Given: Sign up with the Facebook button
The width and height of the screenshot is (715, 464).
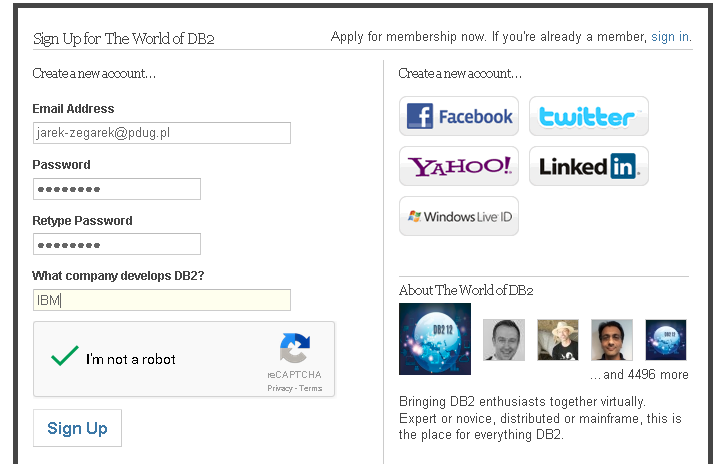Looking at the screenshot, I should (459, 116).
